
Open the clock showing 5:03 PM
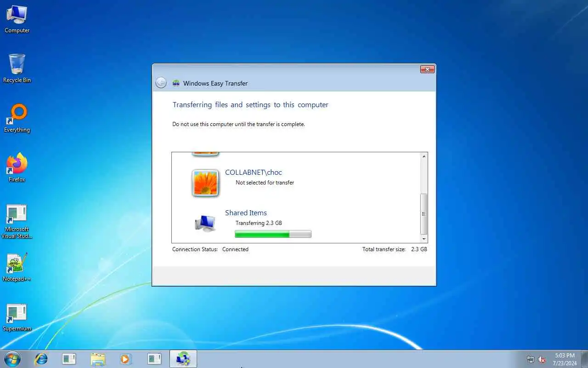pyautogui.click(x=565, y=359)
